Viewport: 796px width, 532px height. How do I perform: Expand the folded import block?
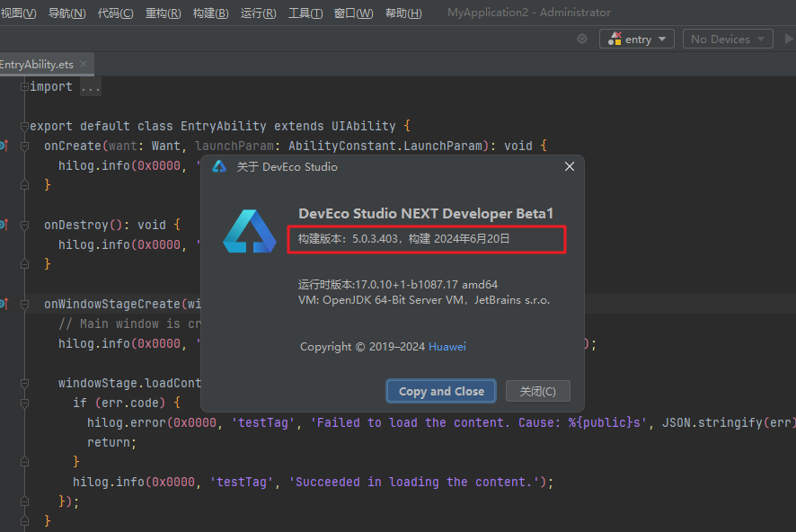point(24,87)
